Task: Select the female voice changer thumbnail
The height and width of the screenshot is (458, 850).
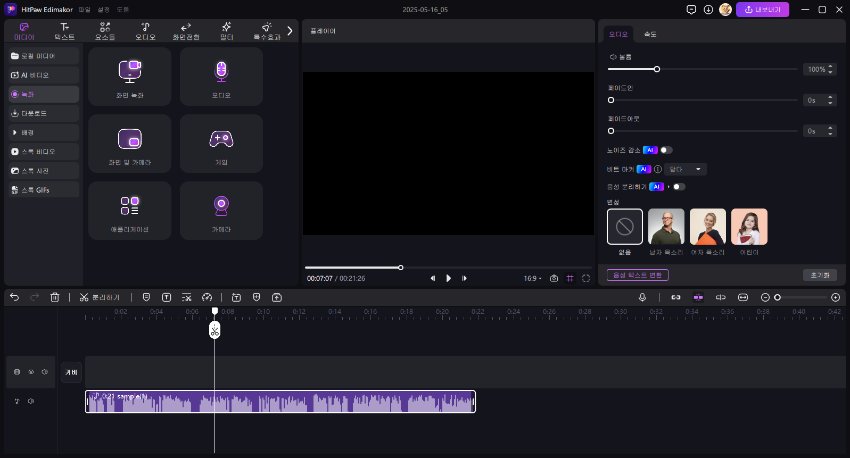Action: tap(707, 227)
